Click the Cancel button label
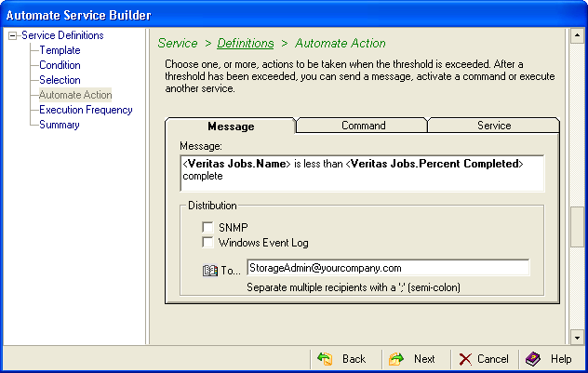 point(492,359)
